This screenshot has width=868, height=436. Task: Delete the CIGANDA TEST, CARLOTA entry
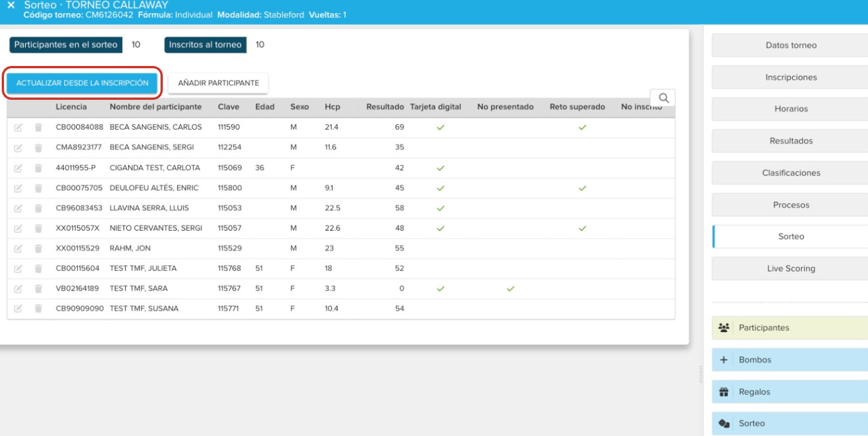pos(38,168)
